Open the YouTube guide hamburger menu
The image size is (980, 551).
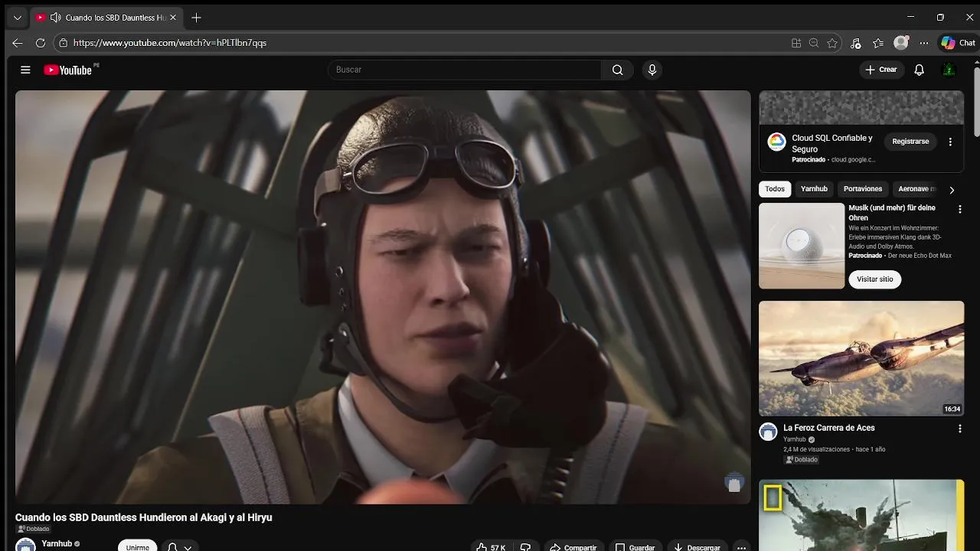click(x=25, y=70)
